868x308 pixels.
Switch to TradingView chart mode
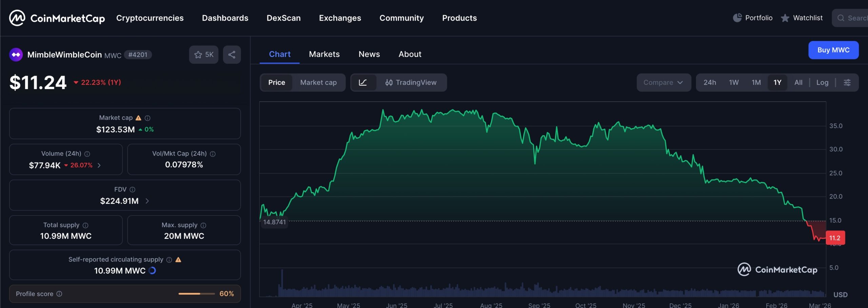411,82
